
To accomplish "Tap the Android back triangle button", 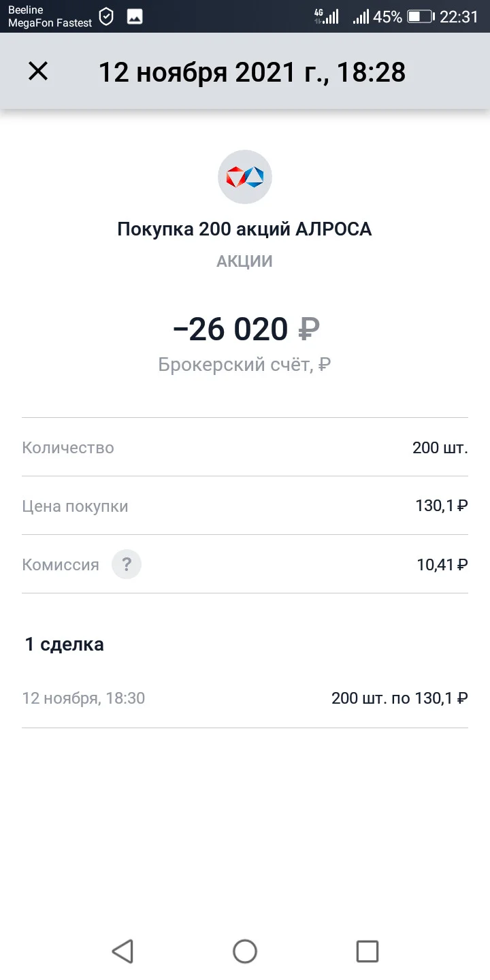I will (122, 951).
